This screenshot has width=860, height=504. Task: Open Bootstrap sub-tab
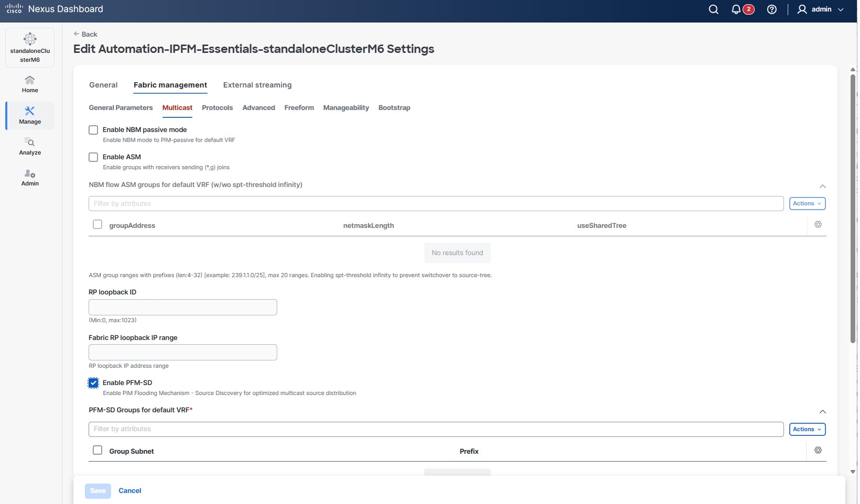(x=394, y=107)
